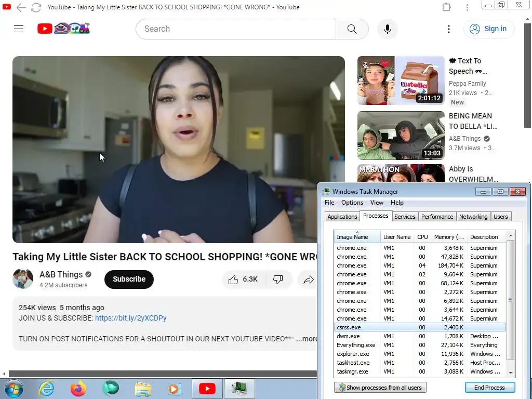Sort by Description column header
The width and height of the screenshot is (532, 399).
(486, 237)
